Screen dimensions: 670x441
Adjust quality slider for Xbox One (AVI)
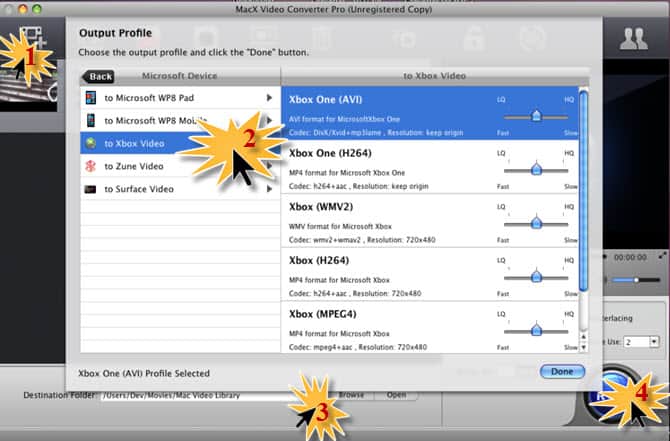[536, 116]
